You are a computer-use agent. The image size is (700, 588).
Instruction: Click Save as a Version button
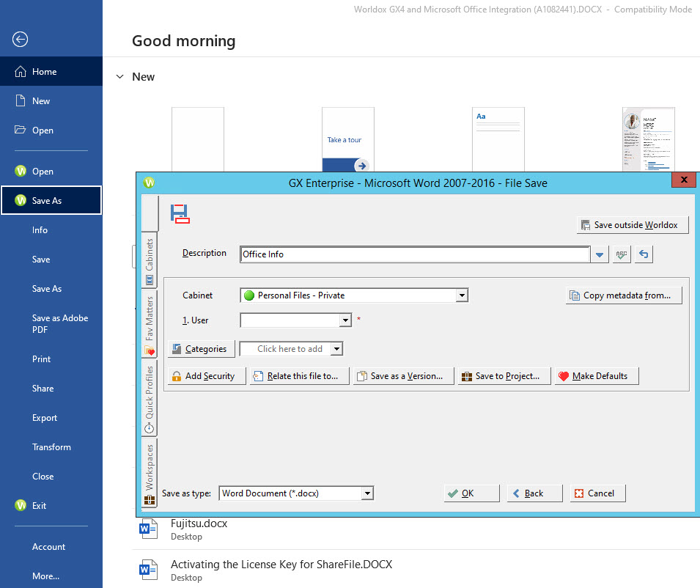click(404, 376)
